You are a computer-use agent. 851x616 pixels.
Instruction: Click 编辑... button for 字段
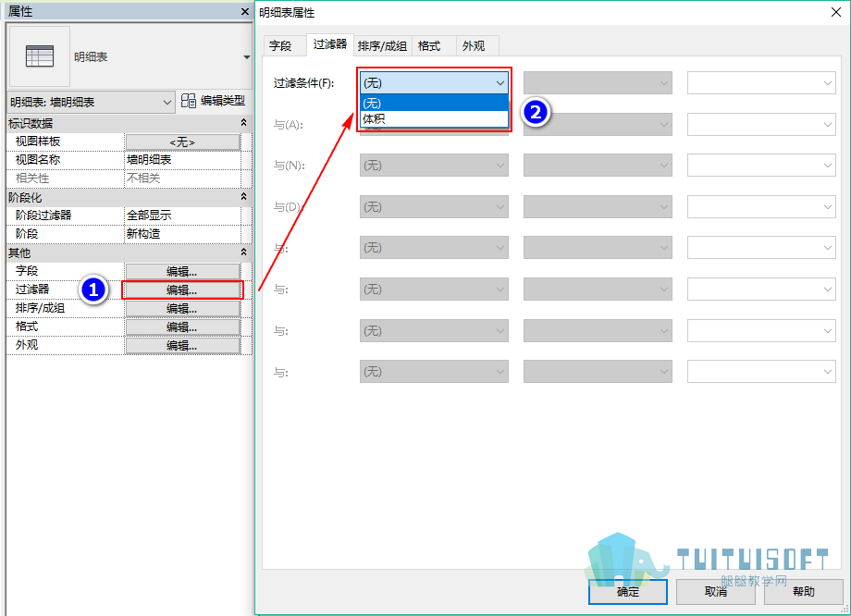point(182,271)
